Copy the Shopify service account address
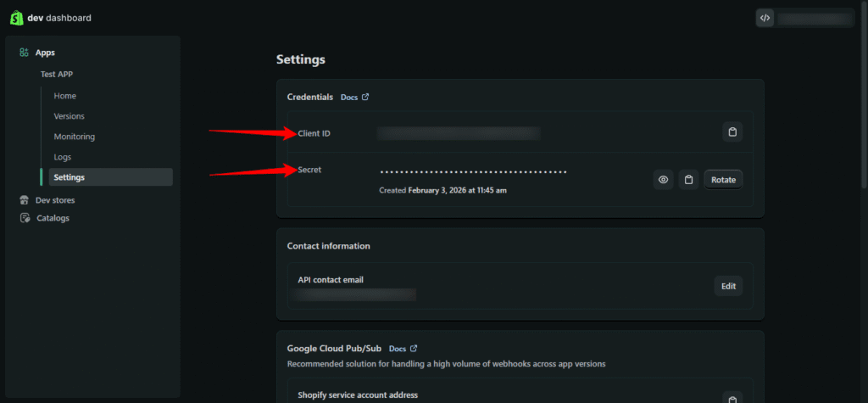Screen dimensions: 868x403 tap(732, 399)
